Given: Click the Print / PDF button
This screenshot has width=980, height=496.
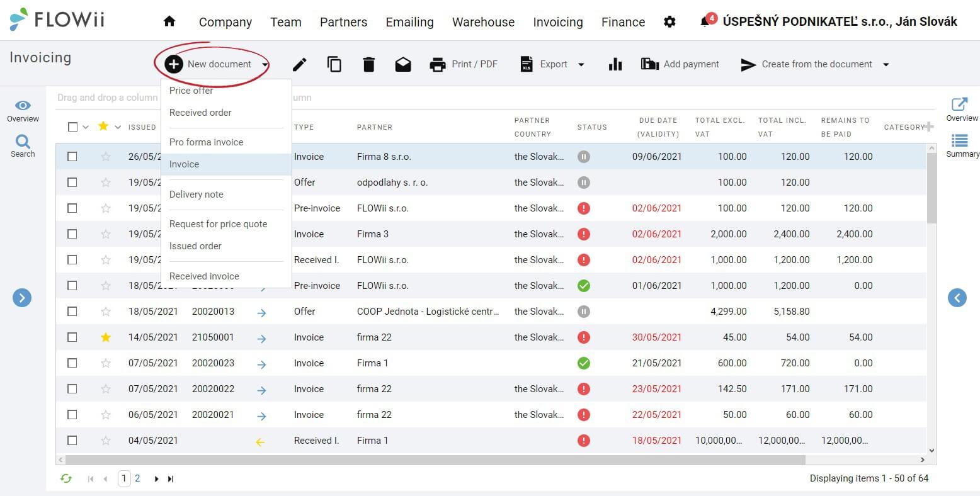Looking at the screenshot, I should (464, 64).
